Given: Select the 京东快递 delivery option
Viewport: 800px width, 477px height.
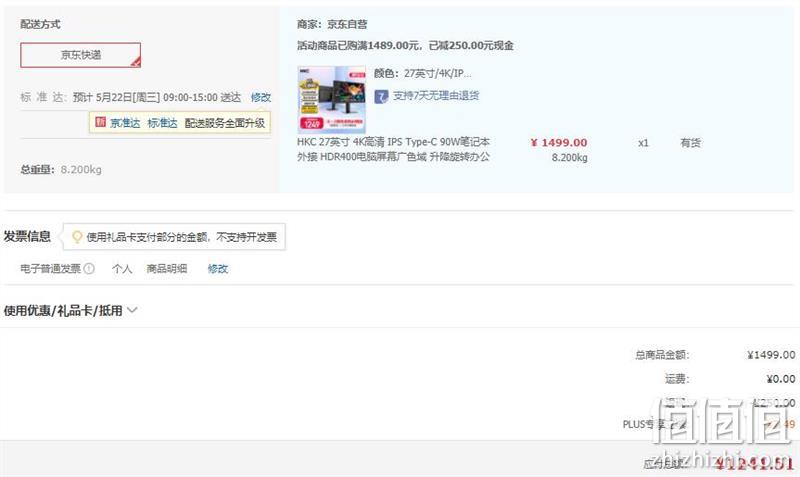Looking at the screenshot, I should 81,55.
